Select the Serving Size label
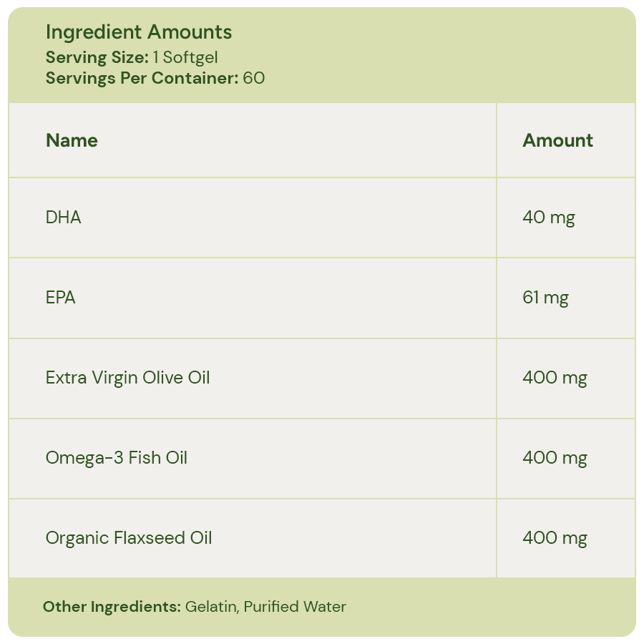Viewport: 644px width, 644px height. click(97, 58)
